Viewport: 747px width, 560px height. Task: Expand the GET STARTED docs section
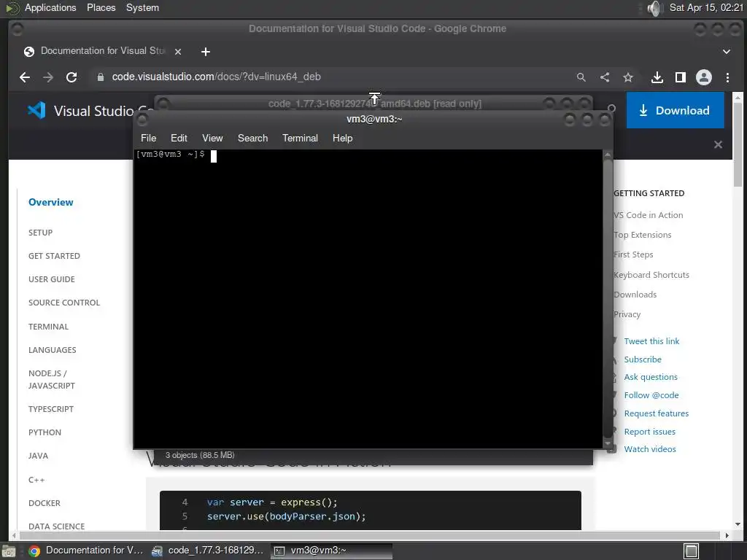pos(54,256)
